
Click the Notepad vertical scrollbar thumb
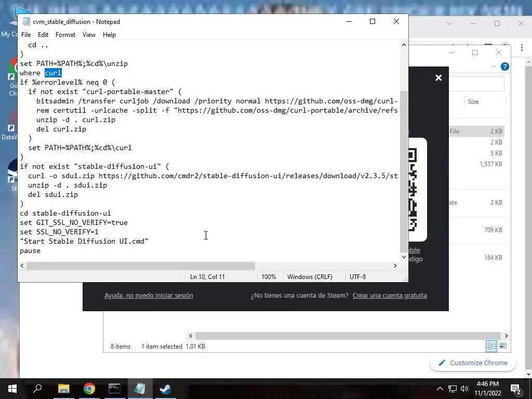pyautogui.click(x=404, y=171)
